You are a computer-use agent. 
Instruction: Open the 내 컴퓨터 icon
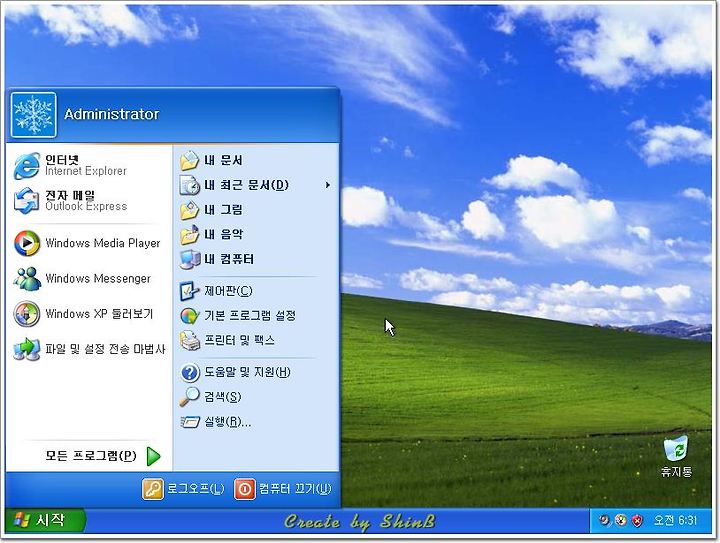(190, 259)
